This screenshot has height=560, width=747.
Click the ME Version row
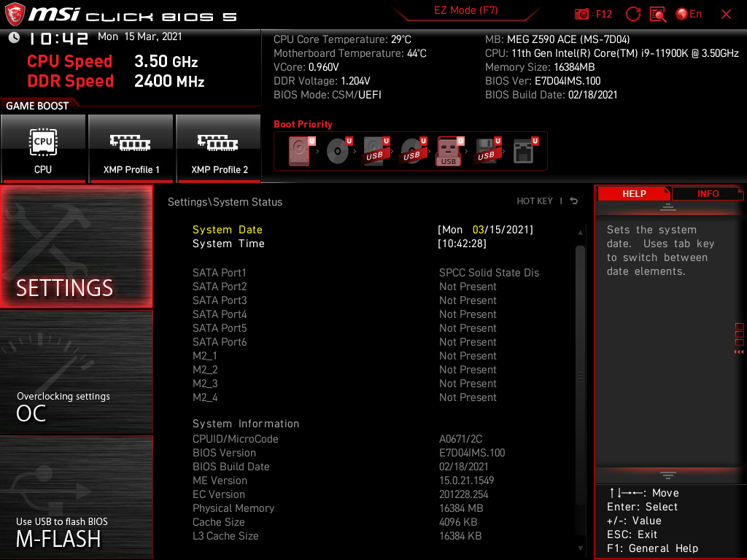coord(344,481)
